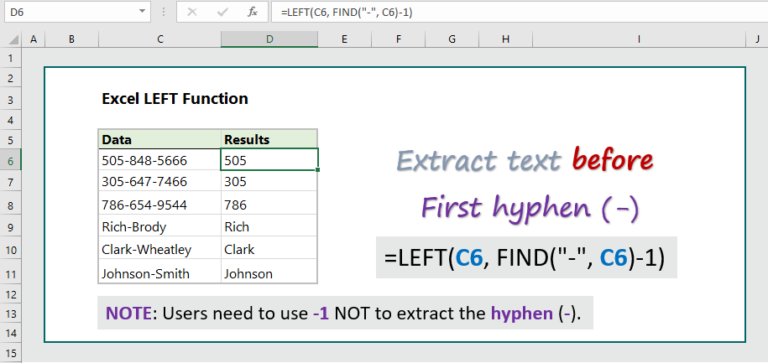Select column I header
This screenshot has width=768, height=363.
pyautogui.click(x=639, y=40)
